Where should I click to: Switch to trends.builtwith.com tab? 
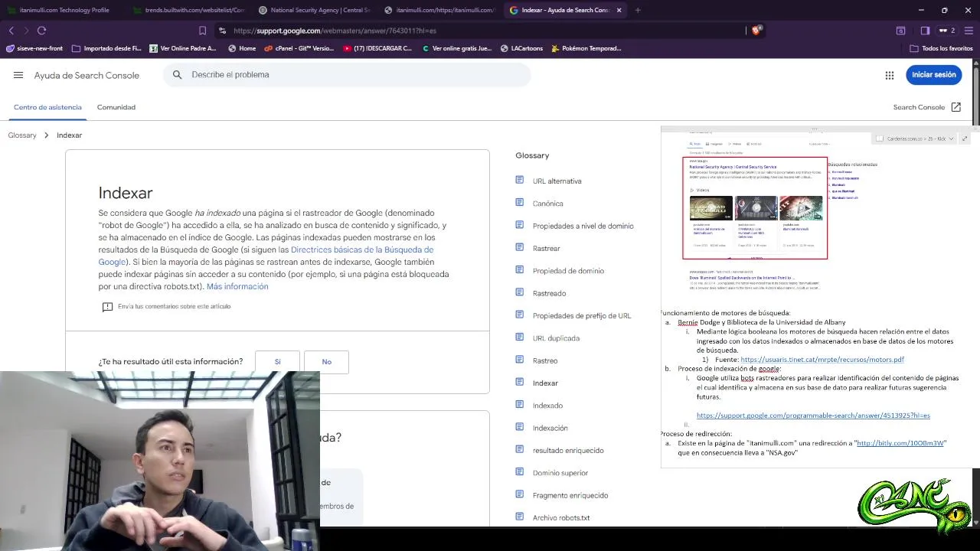188,10
